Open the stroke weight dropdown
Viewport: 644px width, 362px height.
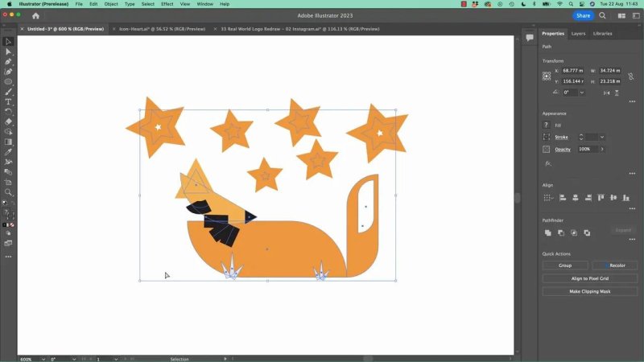tap(602, 137)
